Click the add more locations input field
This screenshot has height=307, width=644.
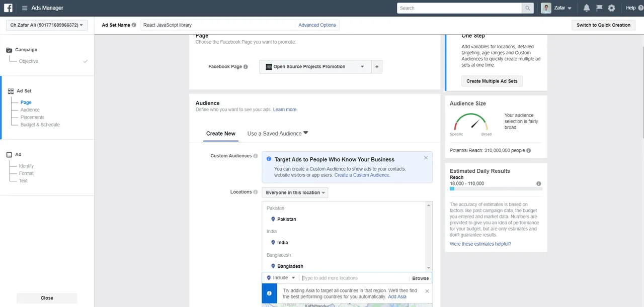pos(355,278)
